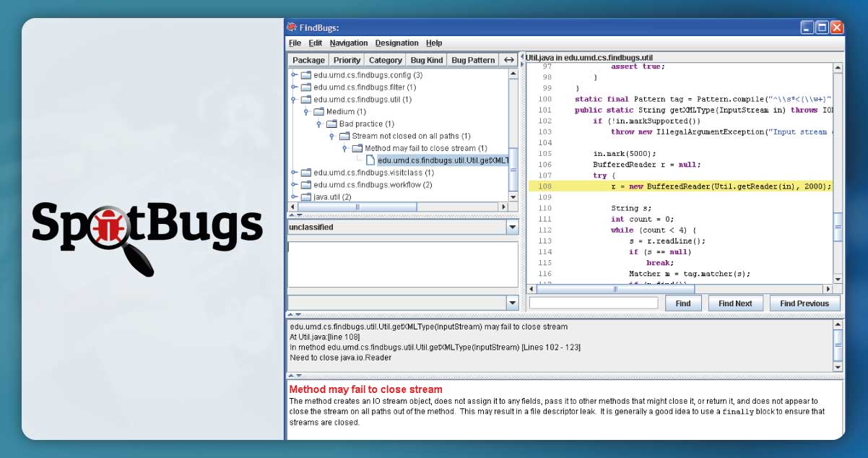The width and height of the screenshot is (868, 458).
Task: Collapse the Bad practice (1) node handle
Action: tap(320, 124)
